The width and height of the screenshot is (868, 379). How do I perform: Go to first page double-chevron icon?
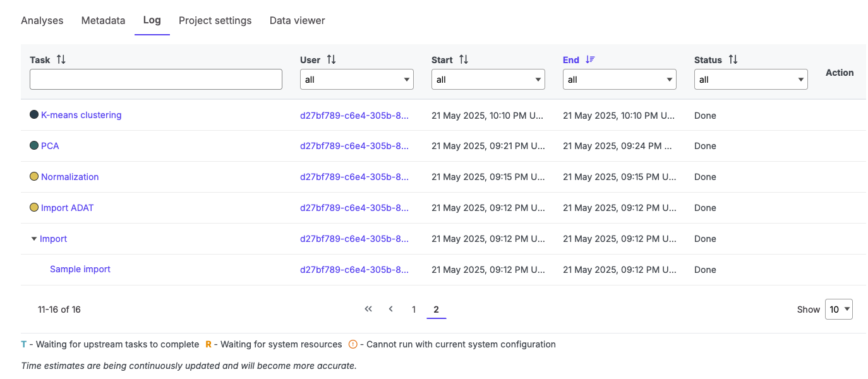coord(368,309)
